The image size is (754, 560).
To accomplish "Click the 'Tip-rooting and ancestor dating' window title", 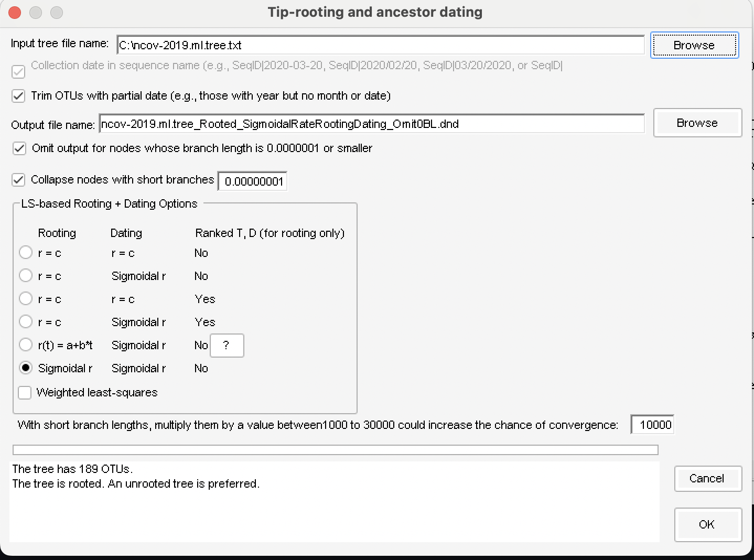I will click(375, 12).
